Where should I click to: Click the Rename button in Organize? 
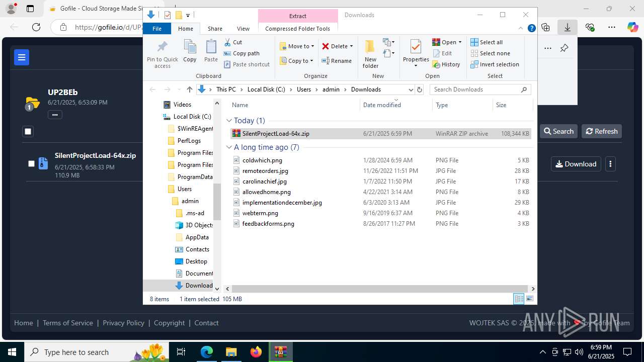pyautogui.click(x=337, y=61)
